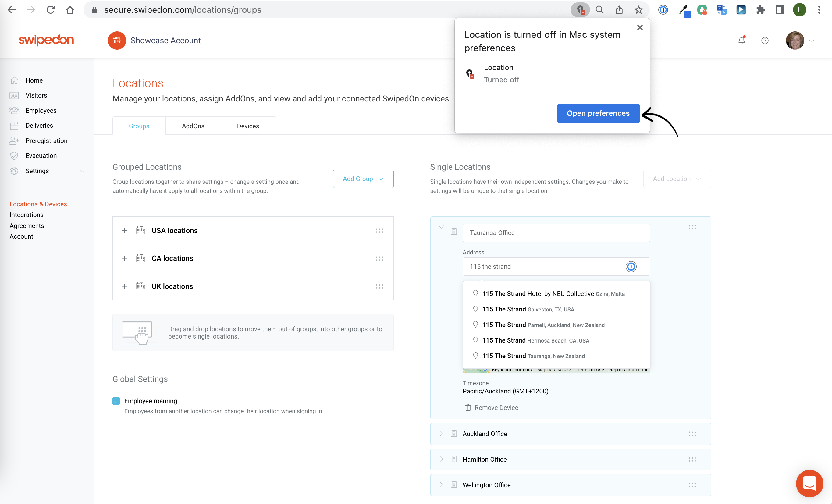Open Account settings link
The height and width of the screenshot is (504, 832).
pyautogui.click(x=21, y=236)
